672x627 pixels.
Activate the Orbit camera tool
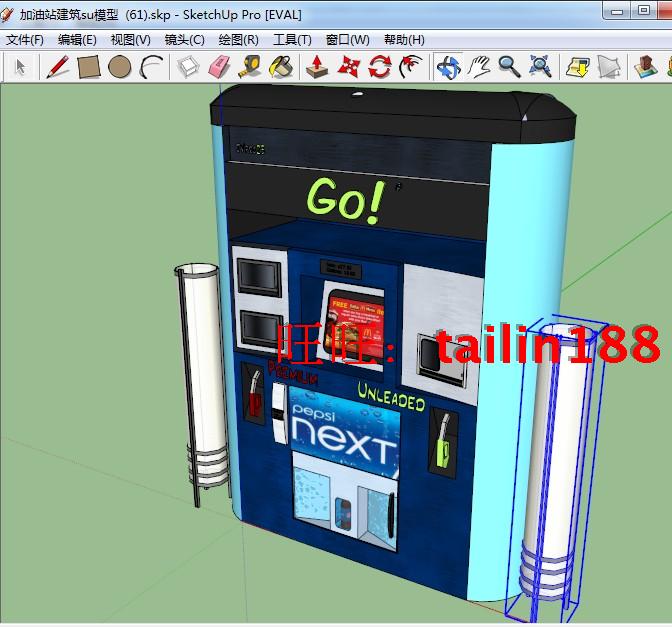coord(448,67)
